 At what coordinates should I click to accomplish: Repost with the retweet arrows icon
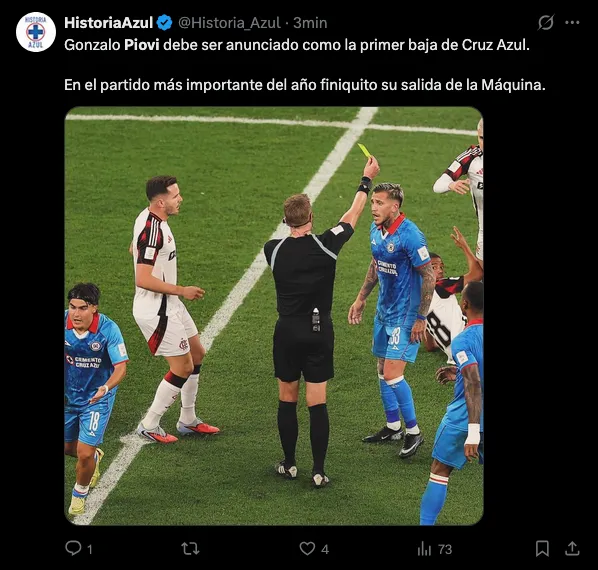click(190, 549)
